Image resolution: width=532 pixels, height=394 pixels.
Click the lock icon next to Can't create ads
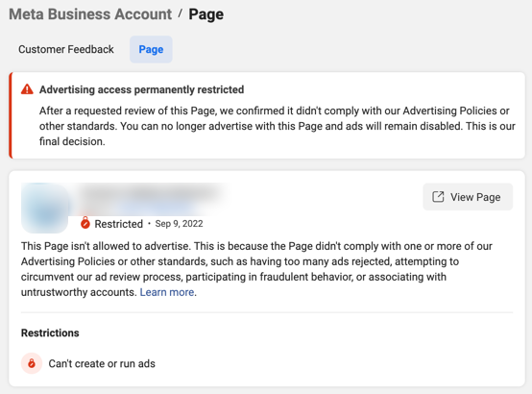pos(32,363)
